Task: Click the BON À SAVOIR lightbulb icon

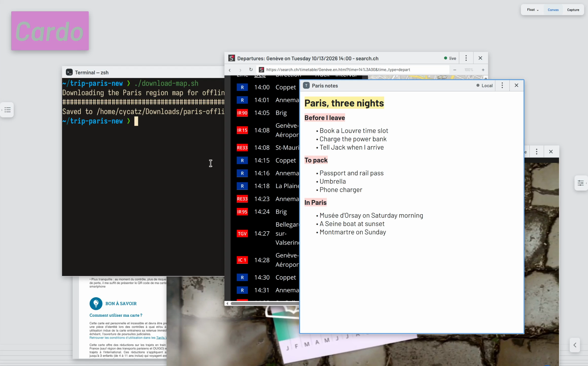Action: click(96, 303)
